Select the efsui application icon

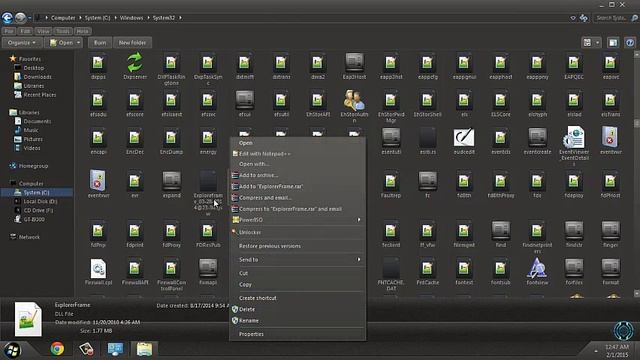244,100
